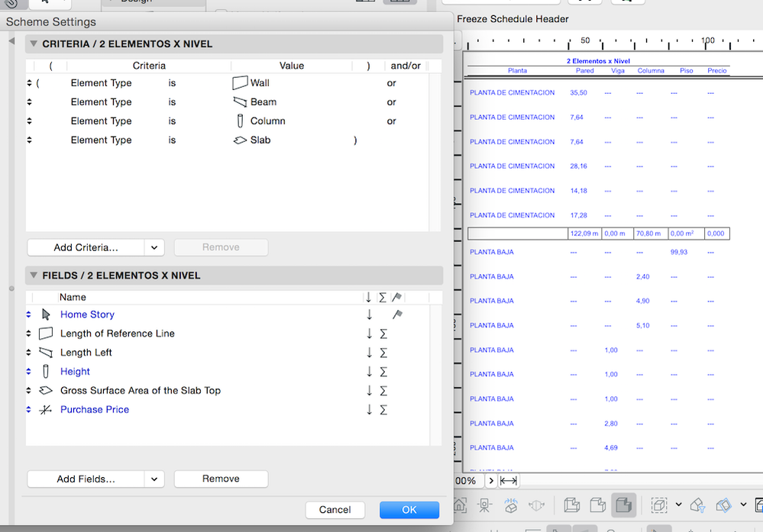Click the Add Fields... button

tap(86, 479)
